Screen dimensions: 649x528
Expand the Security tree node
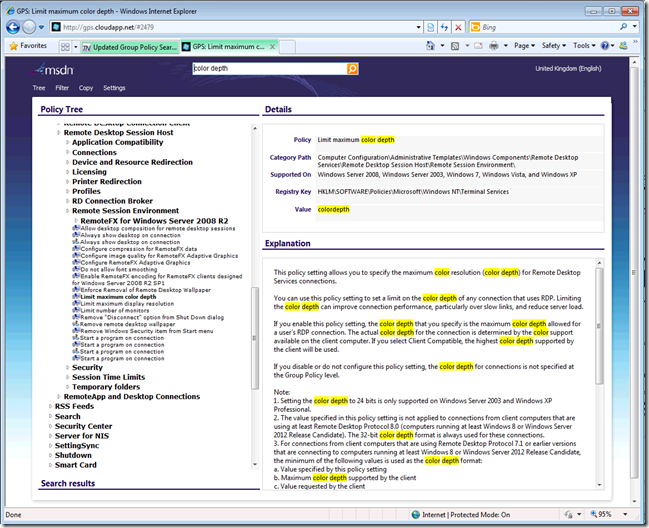tap(86, 367)
